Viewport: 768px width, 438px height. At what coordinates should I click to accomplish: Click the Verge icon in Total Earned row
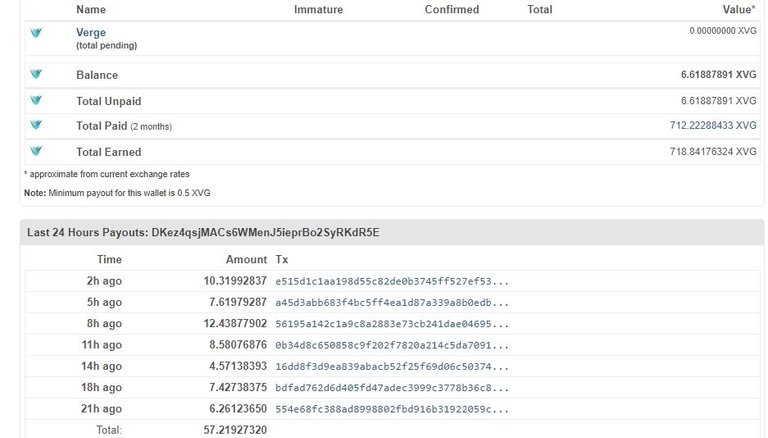tap(36, 151)
